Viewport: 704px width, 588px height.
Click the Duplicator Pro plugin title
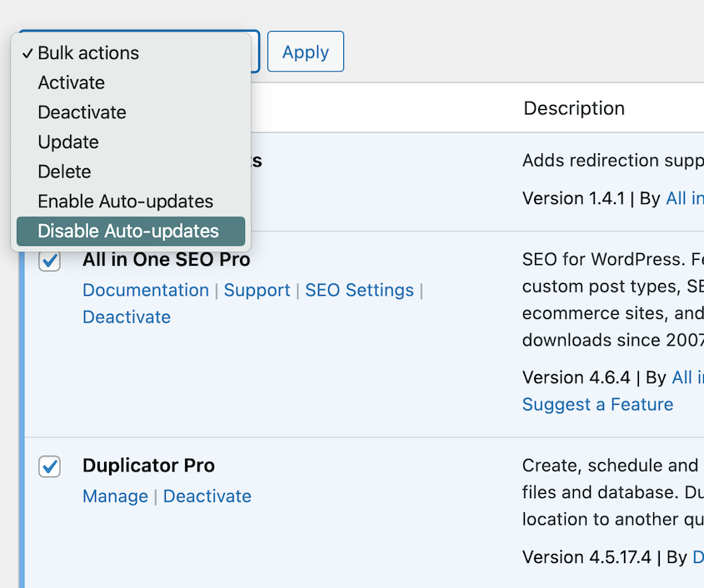(148, 466)
